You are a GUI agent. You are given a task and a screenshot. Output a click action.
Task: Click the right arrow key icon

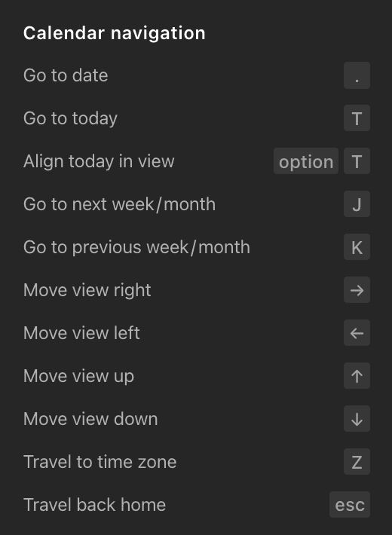click(357, 290)
